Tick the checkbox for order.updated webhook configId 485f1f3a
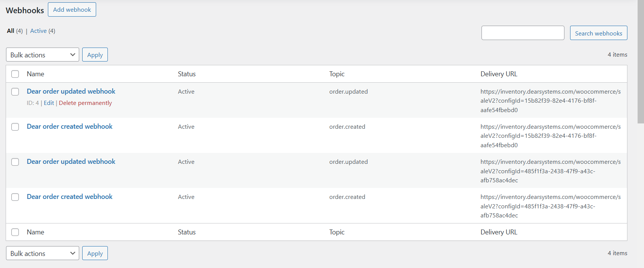 (15, 162)
